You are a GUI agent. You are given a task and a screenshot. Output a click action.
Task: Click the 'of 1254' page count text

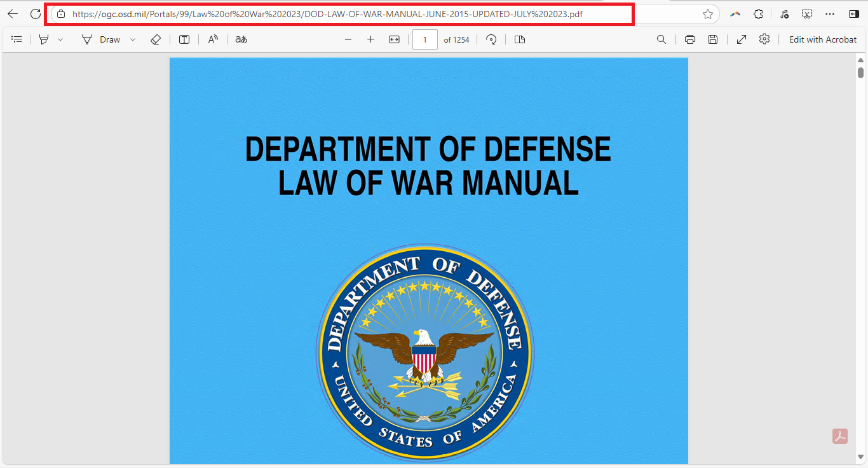[456, 39]
